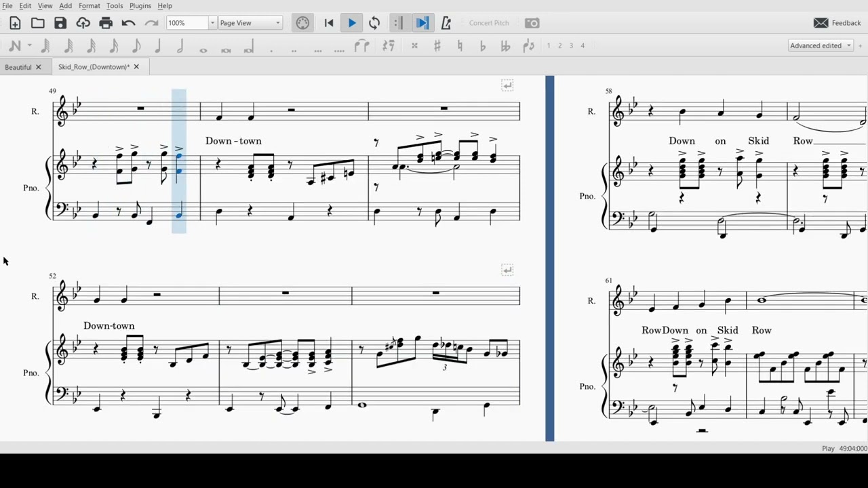868x488 pixels.
Task: Print the score using printer icon
Action: pos(106,23)
